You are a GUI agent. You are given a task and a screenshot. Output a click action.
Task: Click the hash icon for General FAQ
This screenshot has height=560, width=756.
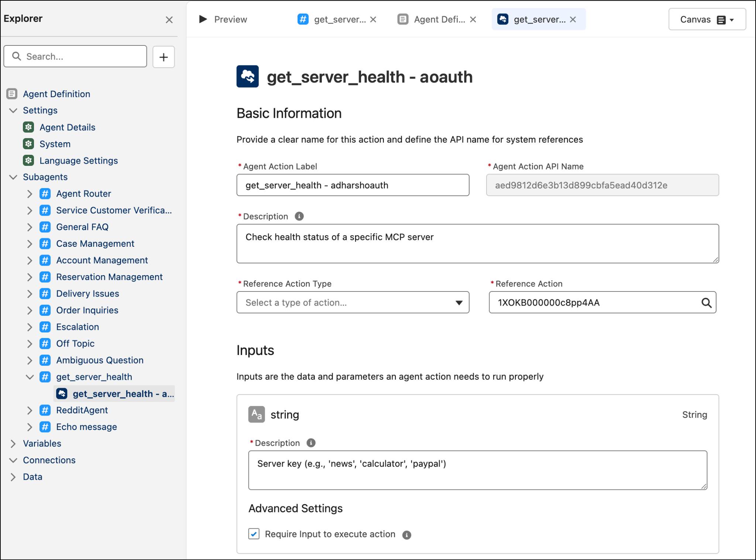click(45, 227)
